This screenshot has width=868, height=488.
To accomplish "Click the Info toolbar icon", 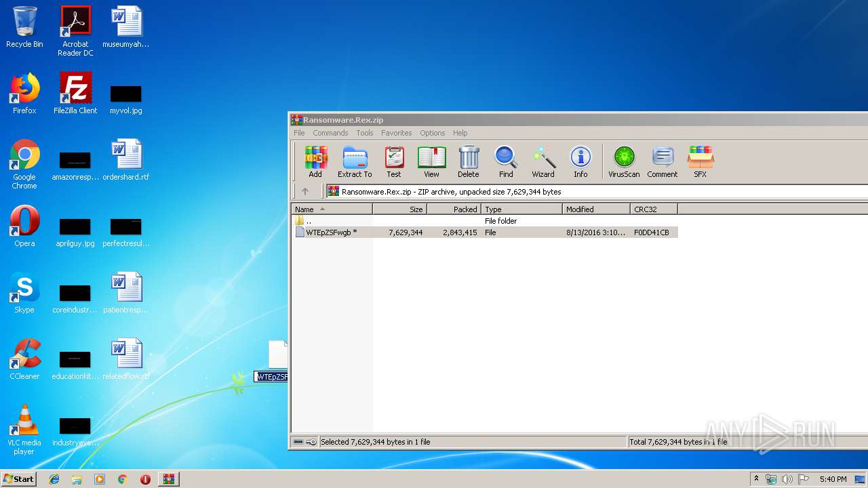I will coord(580,162).
